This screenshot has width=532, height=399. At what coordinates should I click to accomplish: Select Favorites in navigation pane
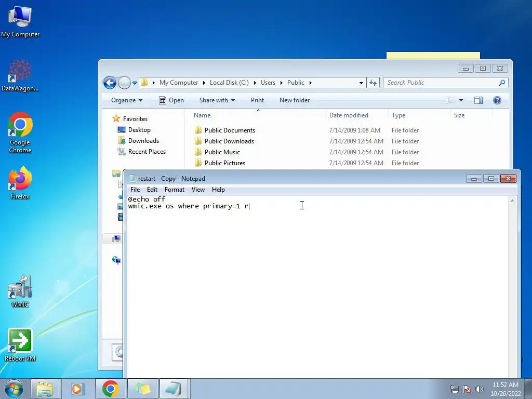click(x=130, y=119)
